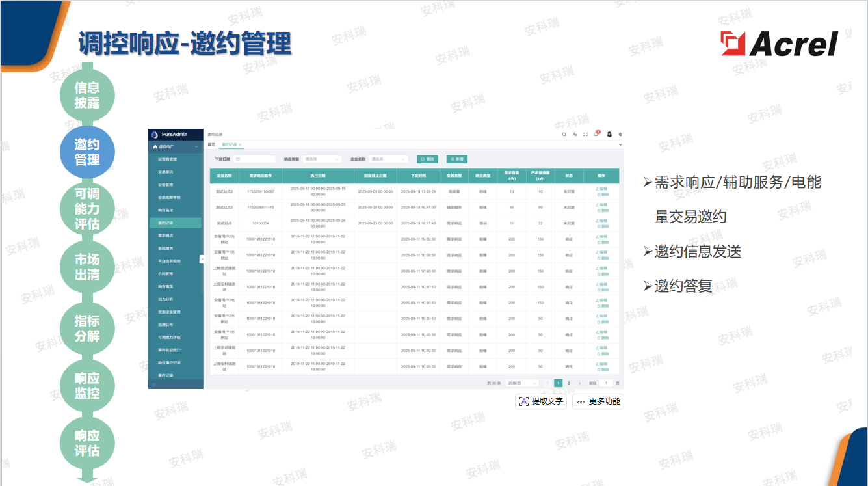Image resolution: width=868 pixels, height=486 pixels.
Task: Click the 下发日期 date input field
Action: pos(254,159)
